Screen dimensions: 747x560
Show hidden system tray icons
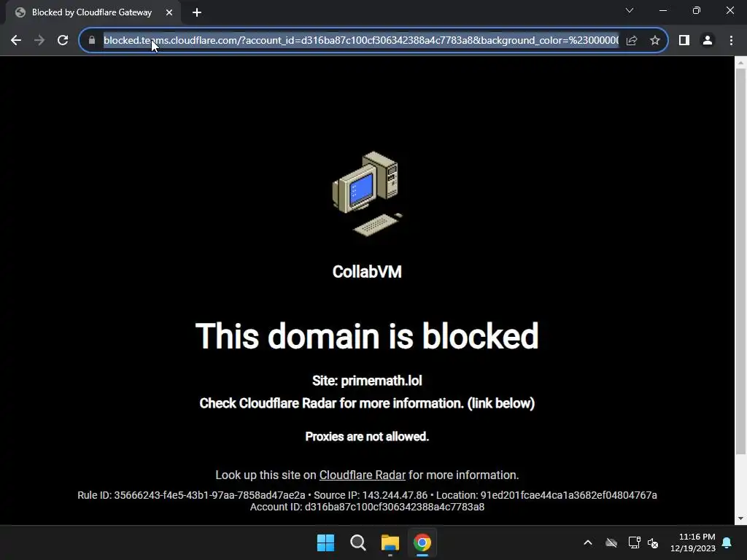coord(588,542)
